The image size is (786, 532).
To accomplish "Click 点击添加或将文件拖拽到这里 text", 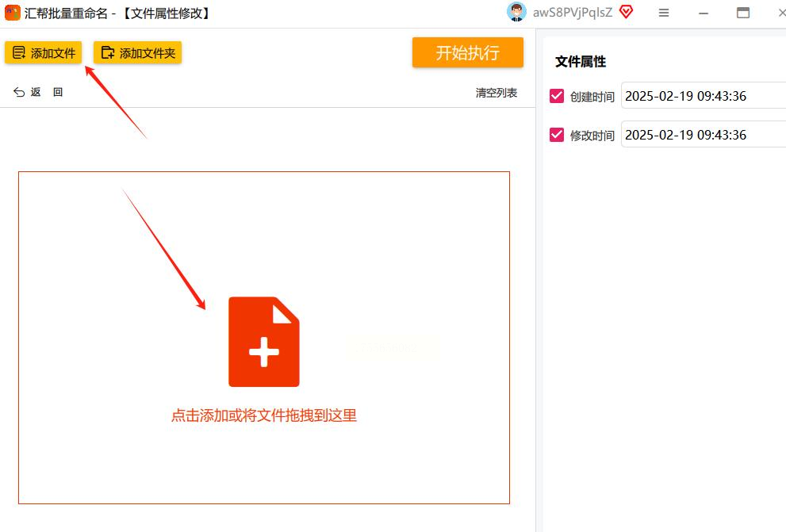I will (x=264, y=415).
